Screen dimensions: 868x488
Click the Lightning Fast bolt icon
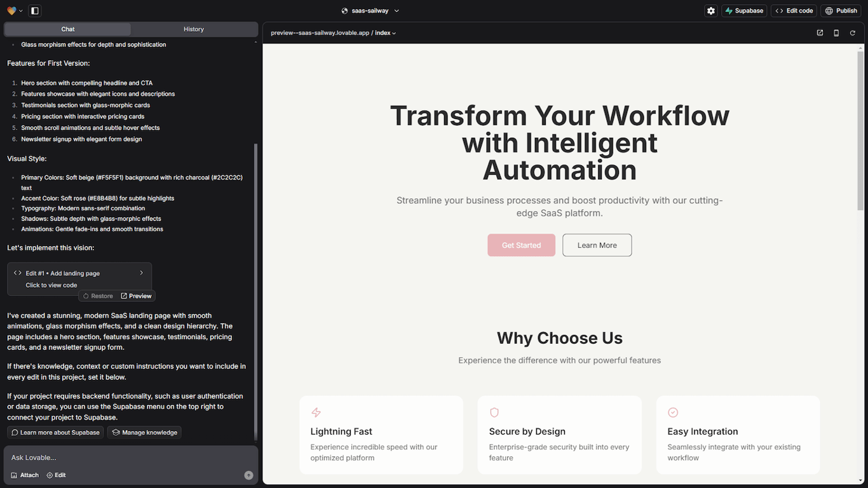pyautogui.click(x=316, y=413)
